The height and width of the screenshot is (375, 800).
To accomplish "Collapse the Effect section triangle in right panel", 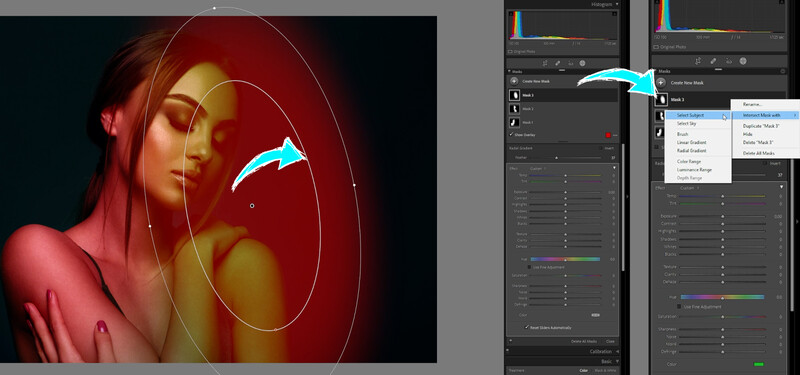I will coord(781,187).
